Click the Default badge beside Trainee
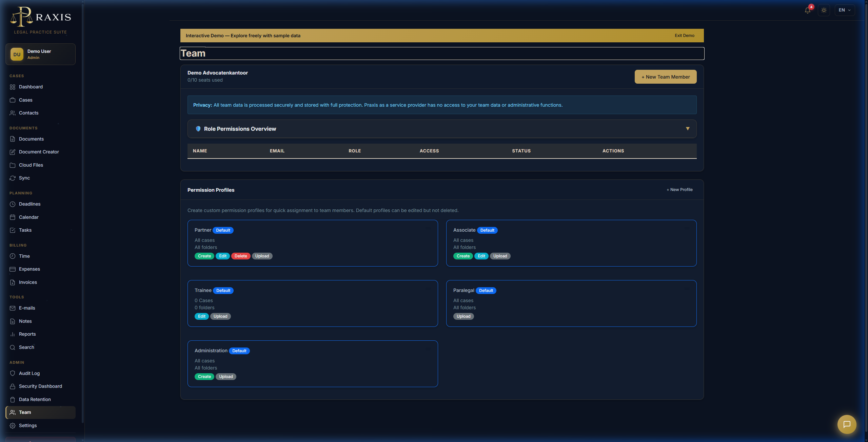868x442 pixels. 223,291
